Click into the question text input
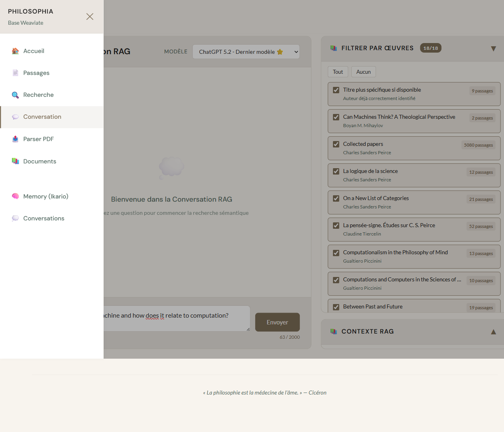 click(x=175, y=318)
